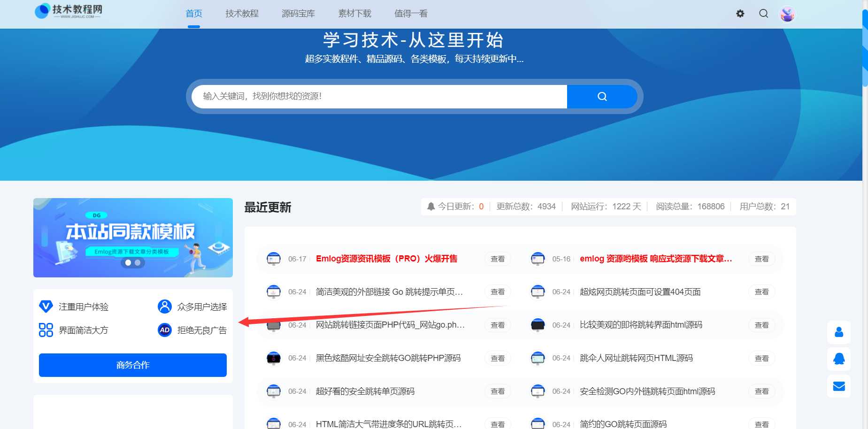The width and height of the screenshot is (868, 429).
Task: Click the 界面简洁大方 grid icon
Action: tap(45, 330)
